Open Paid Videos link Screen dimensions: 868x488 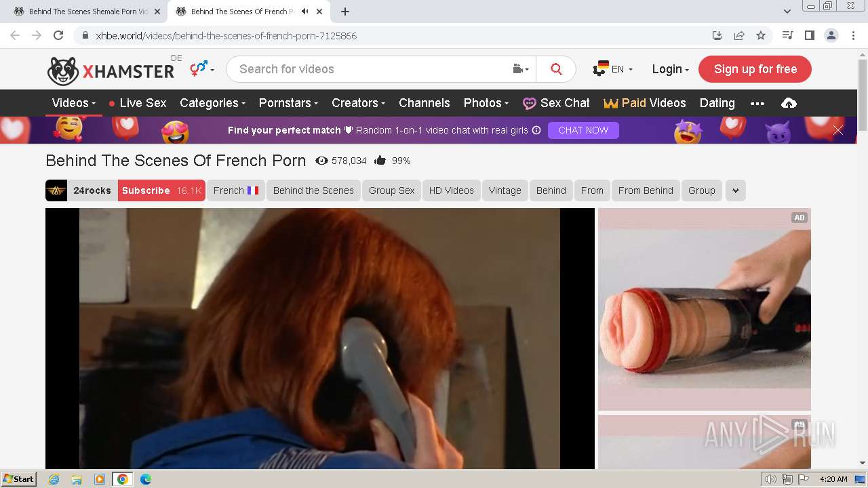click(x=645, y=103)
